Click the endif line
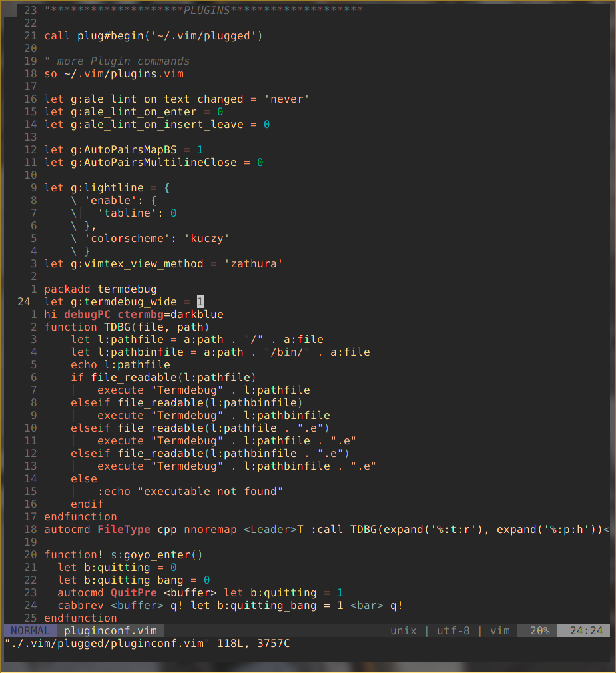Viewport: 616px width, 673px height. coord(87,504)
